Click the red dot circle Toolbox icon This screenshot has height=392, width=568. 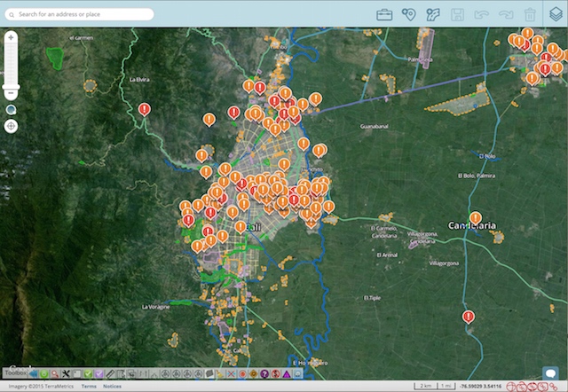(242, 374)
